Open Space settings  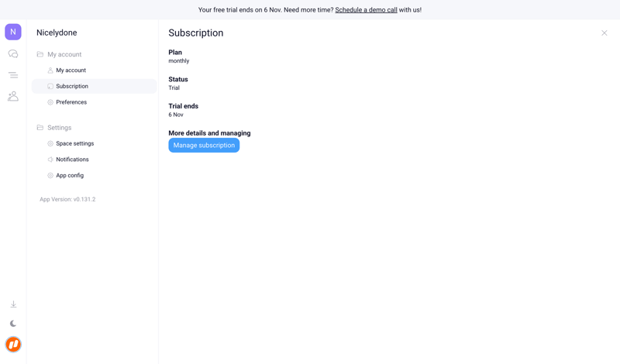(74, 143)
